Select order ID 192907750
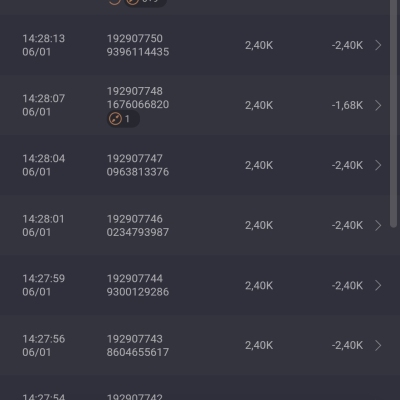Screen dimensions: 400x400 click(135, 38)
